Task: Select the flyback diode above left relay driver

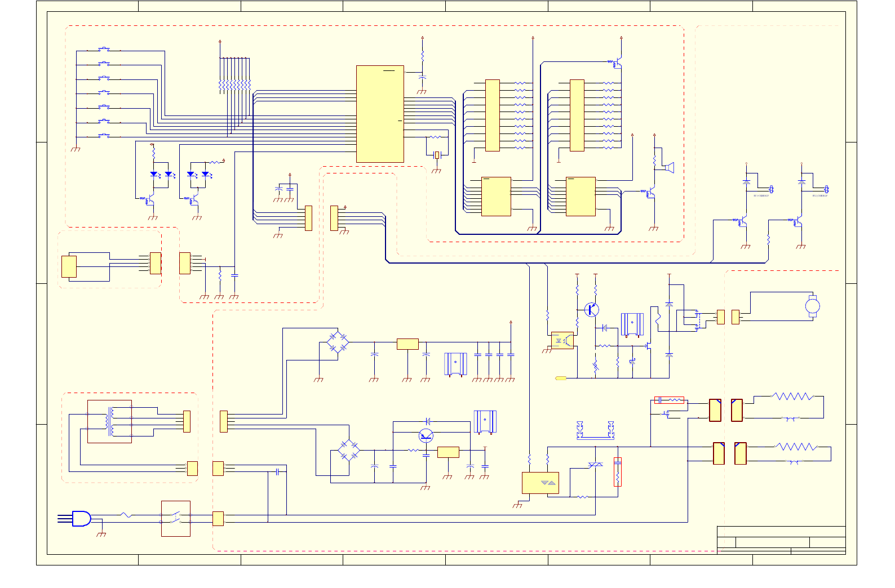Action: tap(747, 182)
